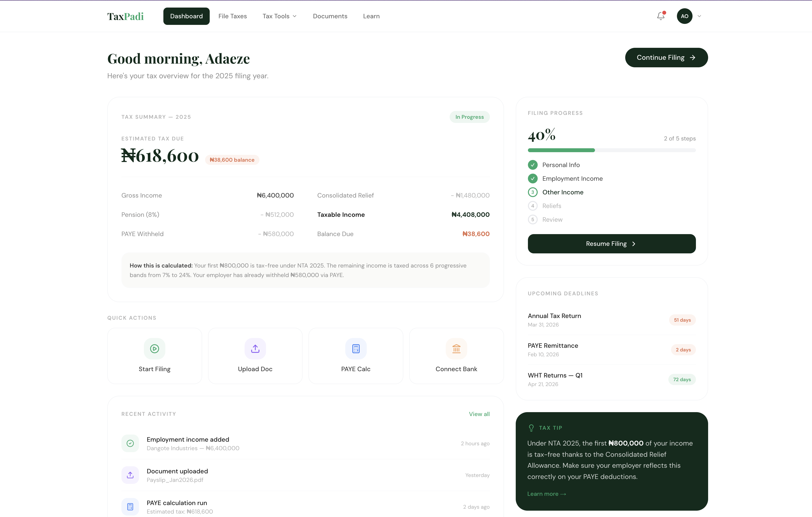Open the account menu chevron beside avatar
The width and height of the screenshot is (812, 517).
click(699, 16)
